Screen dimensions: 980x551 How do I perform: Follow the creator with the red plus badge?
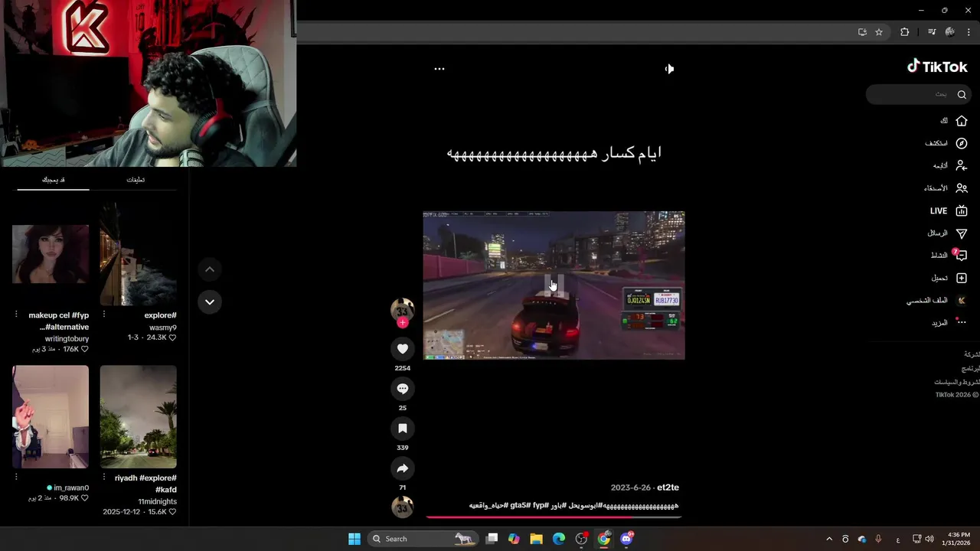pos(403,323)
